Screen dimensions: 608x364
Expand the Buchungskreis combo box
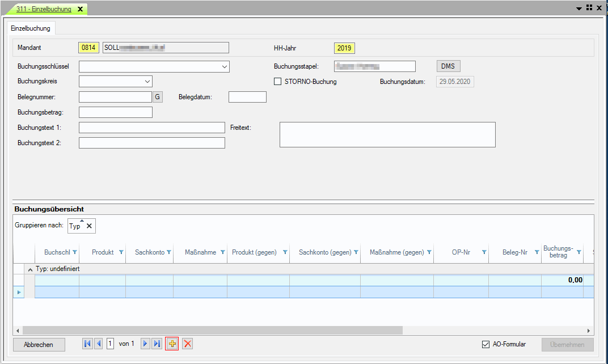click(x=147, y=82)
